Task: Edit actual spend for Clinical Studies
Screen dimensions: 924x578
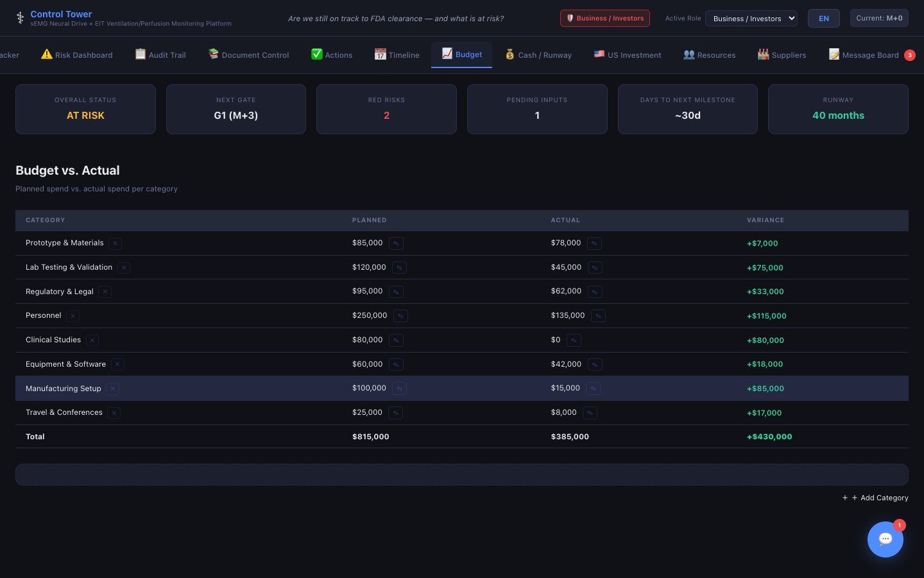Action: [x=574, y=340]
